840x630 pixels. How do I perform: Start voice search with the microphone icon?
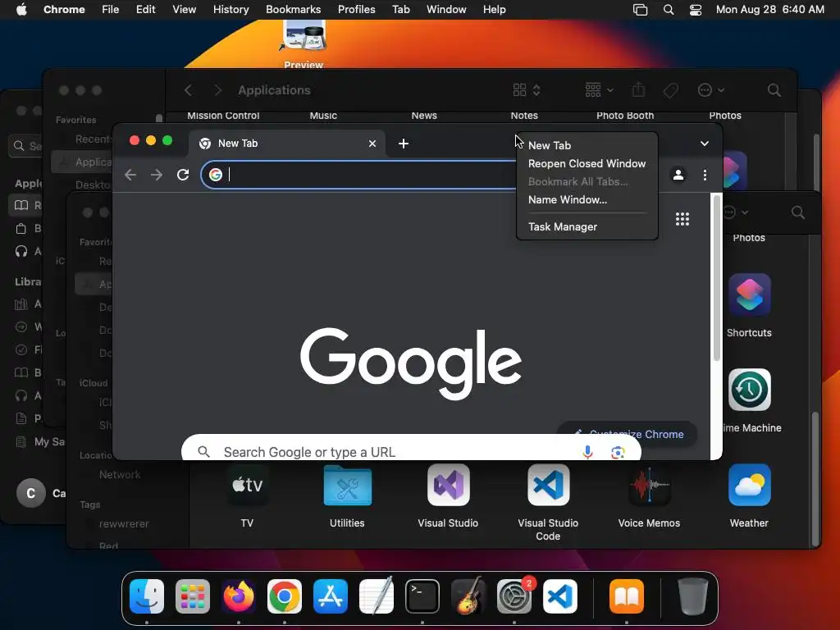(x=587, y=452)
